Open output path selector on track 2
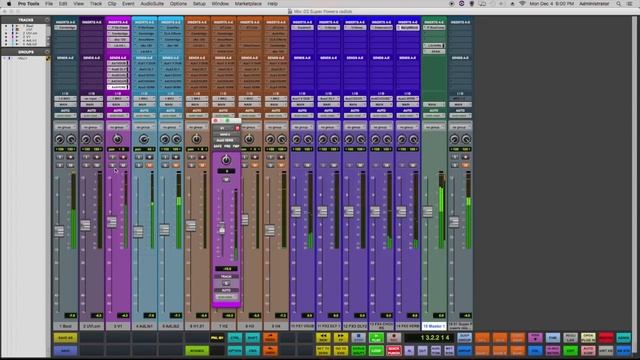This screenshot has height=360, width=640. coord(91,104)
